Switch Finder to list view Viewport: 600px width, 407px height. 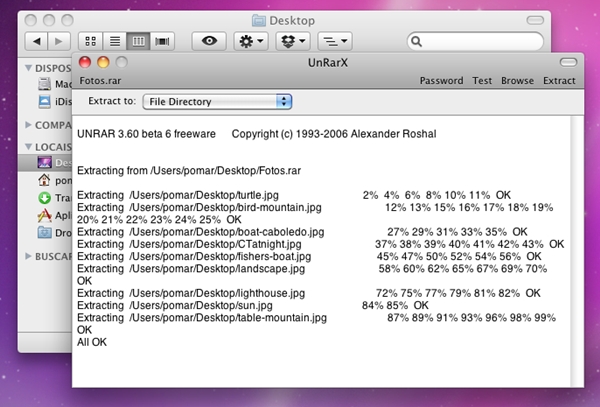pos(114,41)
